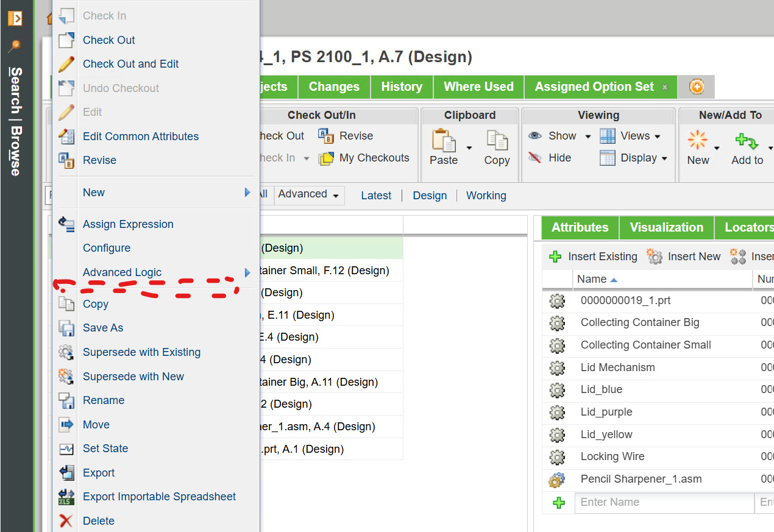Switch to the History tab
Screen dimensions: 774x532
(x=401, y=87)
